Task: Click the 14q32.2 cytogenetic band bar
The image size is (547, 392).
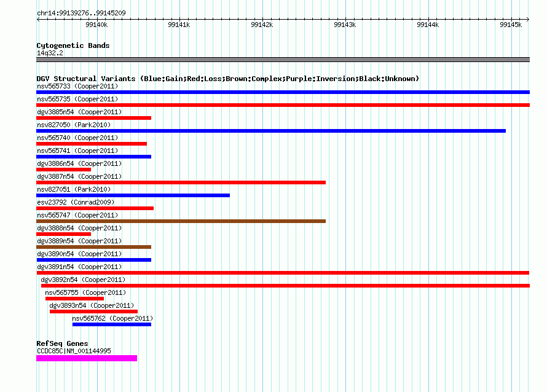Action: coord(283,60)
